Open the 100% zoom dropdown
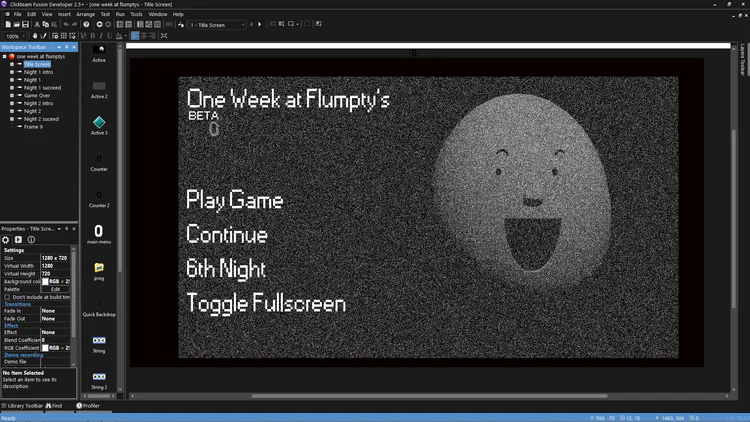Image resolution: width=750 pixels, height=422 pixels. (22, 36)
